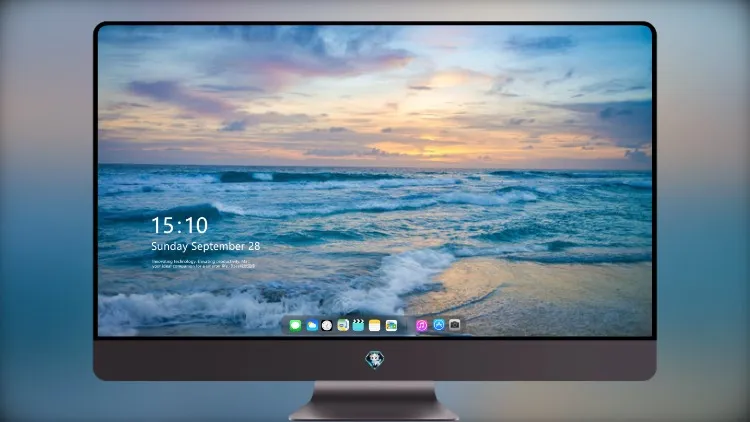
Task: Open the green Messages app in dock
Action: (295, 325)
